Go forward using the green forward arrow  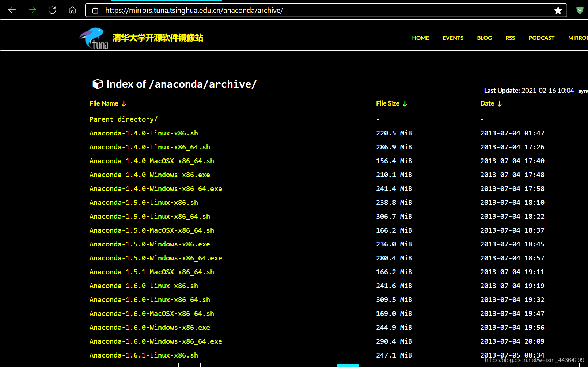tap(32, 10)
